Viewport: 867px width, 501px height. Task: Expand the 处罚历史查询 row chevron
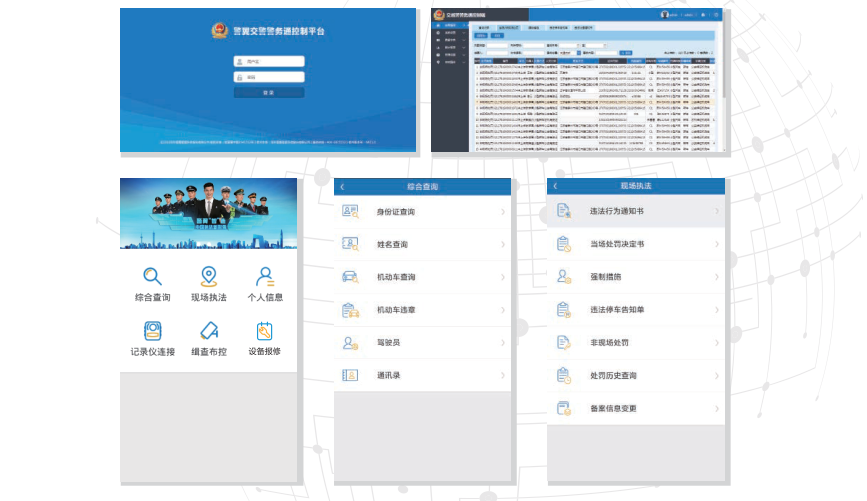pos(717,375)
